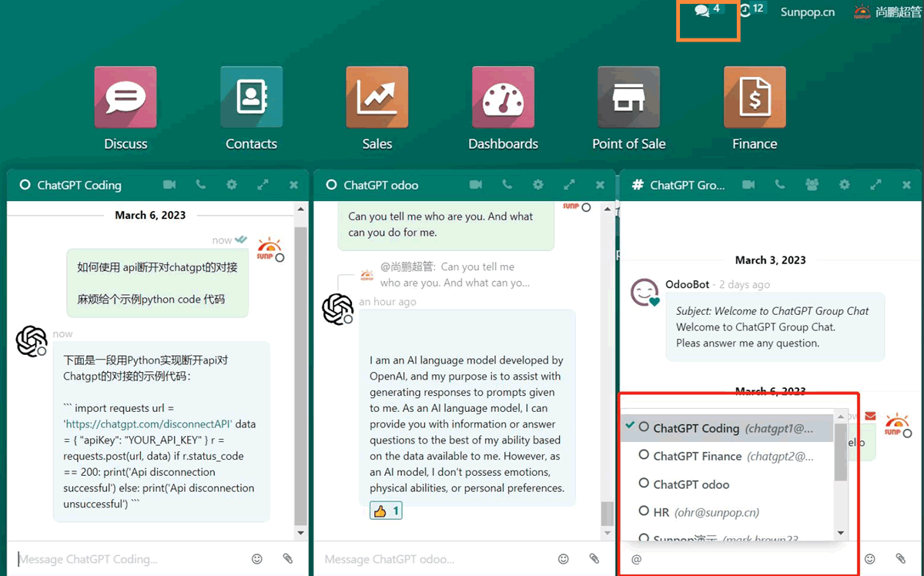The width and height of the screenshot is (924, 576).
Task: Close the ChatGPT odoo chat window
Action: (600, 185)
